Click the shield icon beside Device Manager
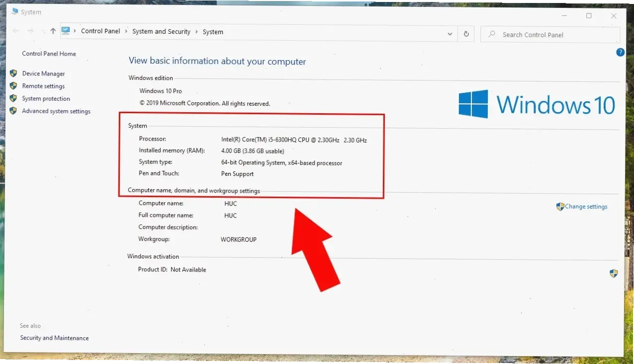 [x=13, y=73]
